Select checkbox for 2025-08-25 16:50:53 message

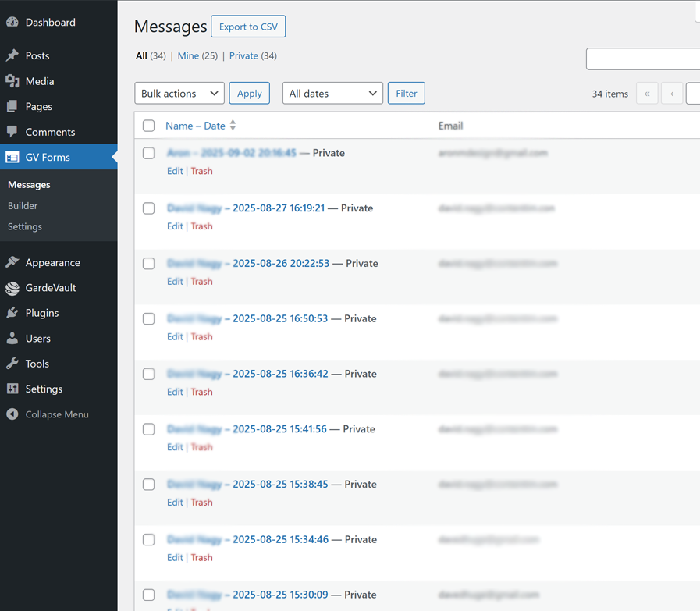[x=149, y=318]
